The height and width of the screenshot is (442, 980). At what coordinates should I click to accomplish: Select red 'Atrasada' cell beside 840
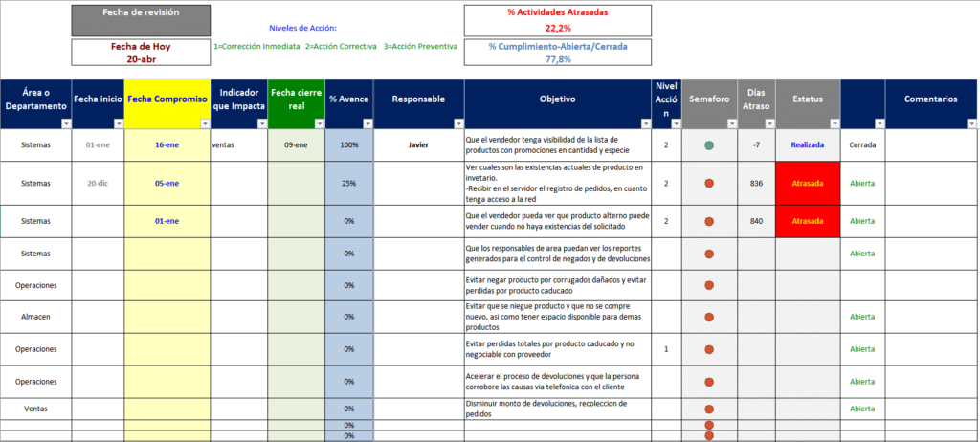(808, 221)
